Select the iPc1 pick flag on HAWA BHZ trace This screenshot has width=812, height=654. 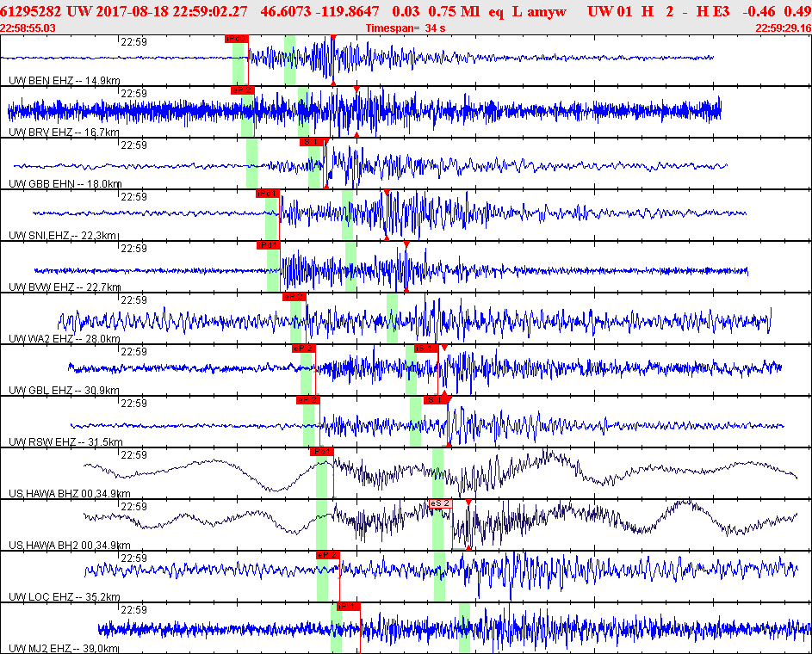321,453
